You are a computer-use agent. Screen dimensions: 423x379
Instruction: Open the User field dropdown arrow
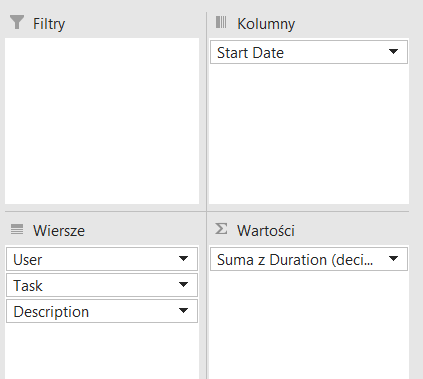pyautogui.click(x=183, y=259)
